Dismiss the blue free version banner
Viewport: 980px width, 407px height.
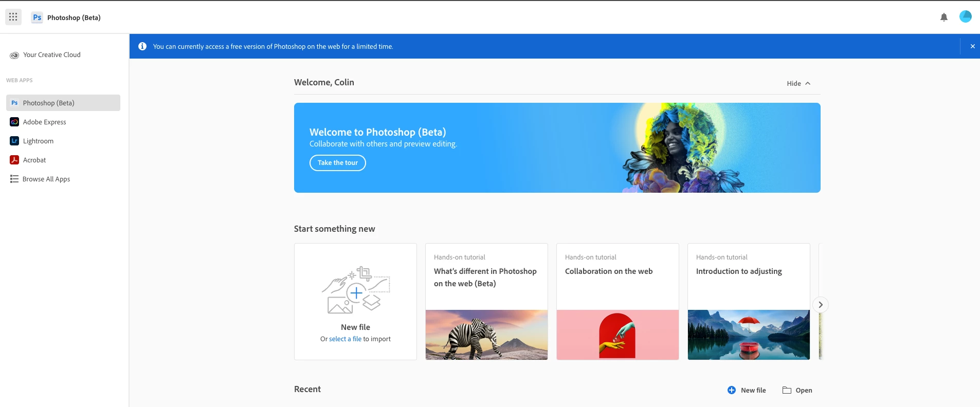(x=972, y=46)
